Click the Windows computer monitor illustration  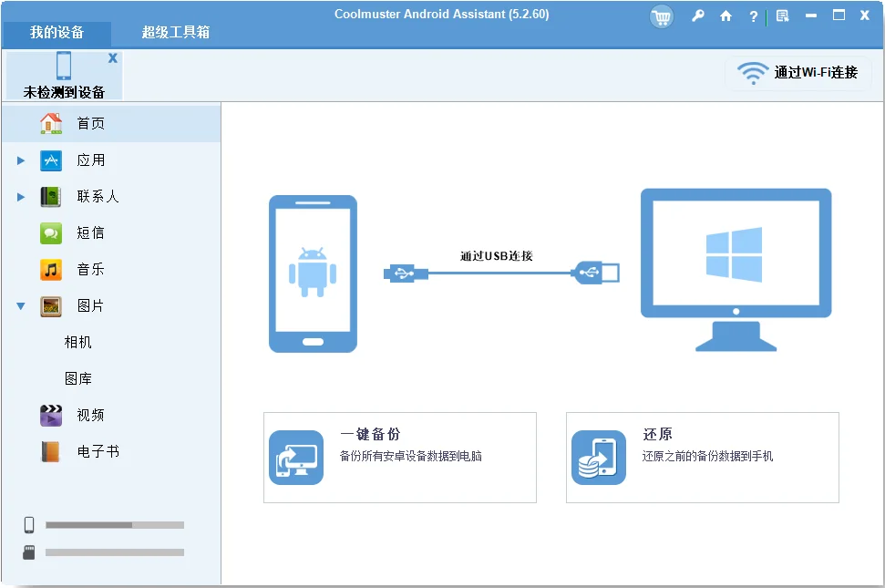click(736, 270)
